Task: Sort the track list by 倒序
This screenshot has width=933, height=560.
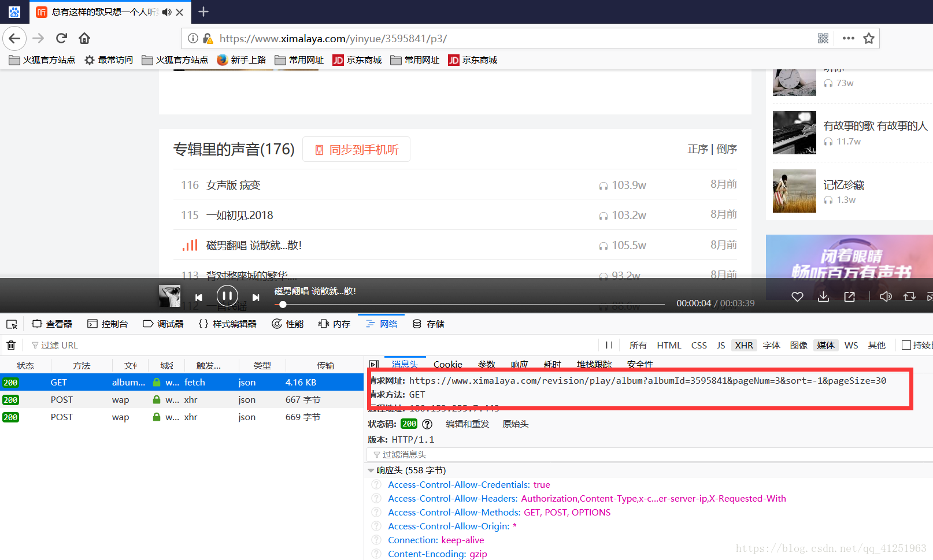Action: pos(727,149)
